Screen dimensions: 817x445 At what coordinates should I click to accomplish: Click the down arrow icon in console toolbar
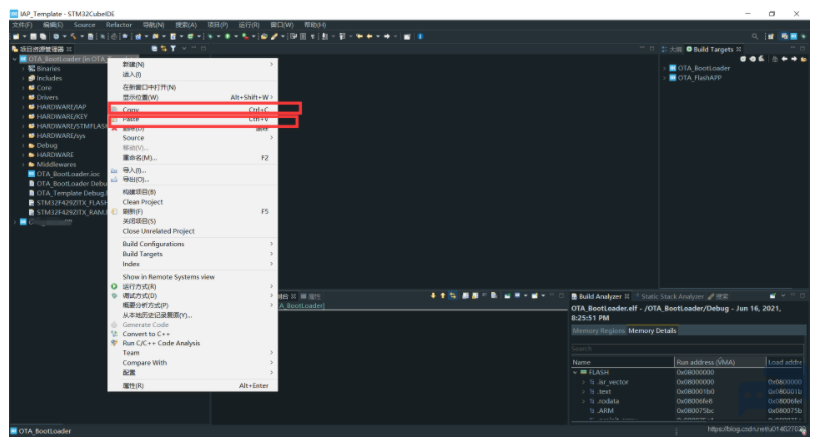click(432, 295)
